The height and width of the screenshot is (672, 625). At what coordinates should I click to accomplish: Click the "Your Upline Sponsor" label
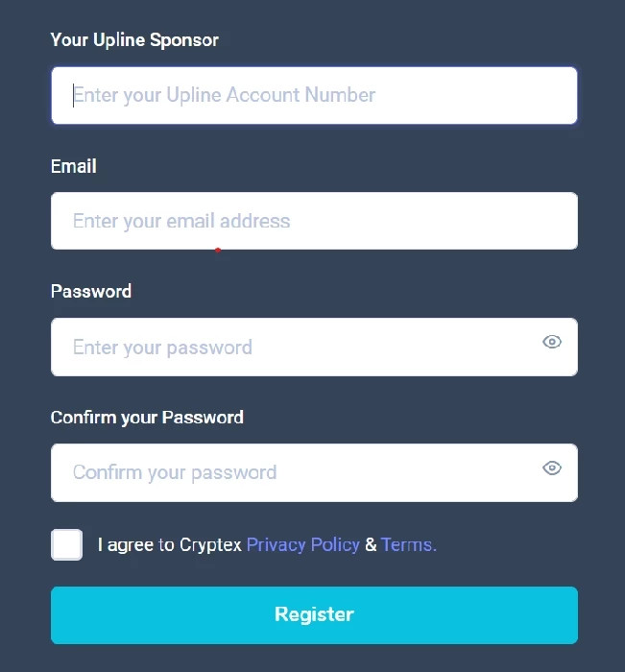point(134,40)
